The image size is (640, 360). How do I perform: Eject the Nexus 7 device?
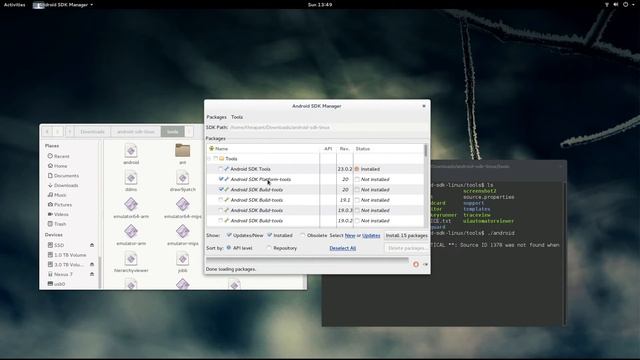click(x=92, y=274)
